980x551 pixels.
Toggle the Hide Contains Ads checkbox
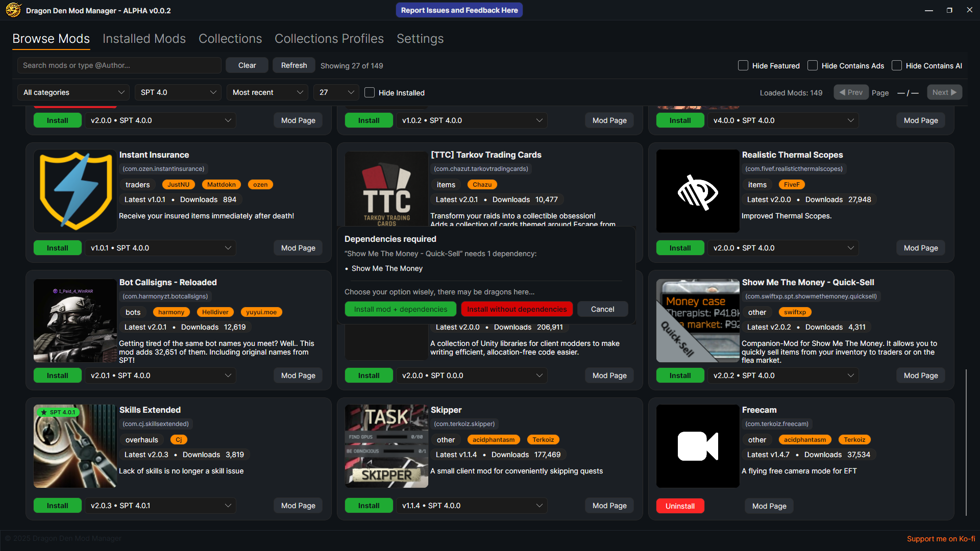(x=813, y=65)
